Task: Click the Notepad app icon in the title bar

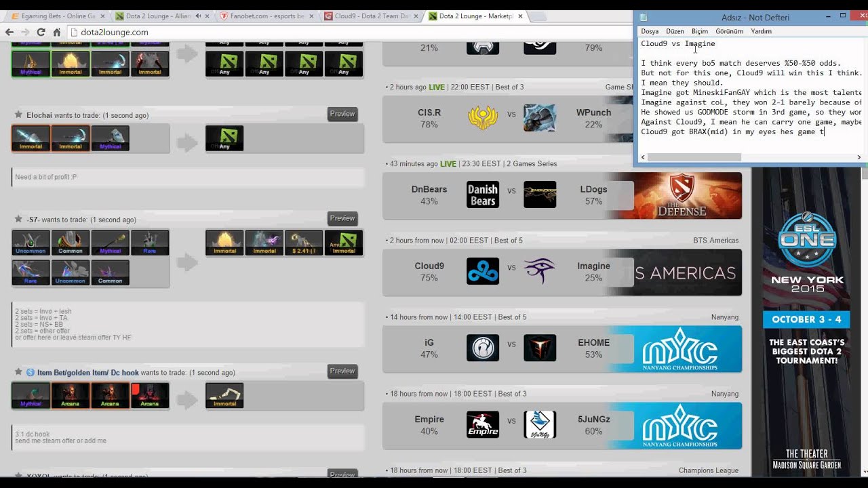Action: coord(644,18)
